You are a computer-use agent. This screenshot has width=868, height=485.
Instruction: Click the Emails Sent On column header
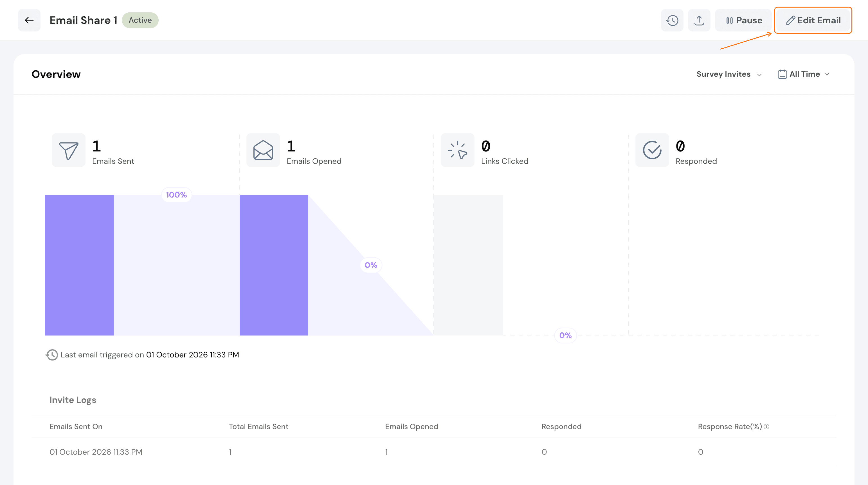[76, 427]
